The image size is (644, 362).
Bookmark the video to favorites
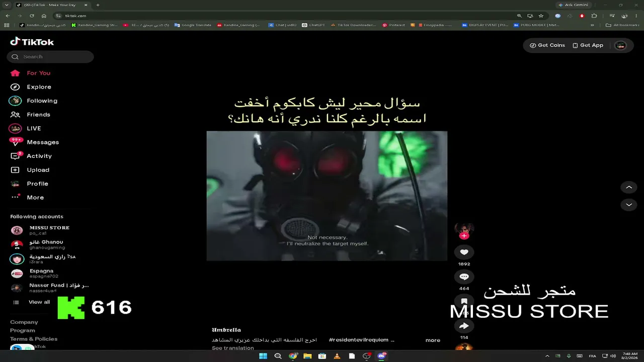click(464, 301)
